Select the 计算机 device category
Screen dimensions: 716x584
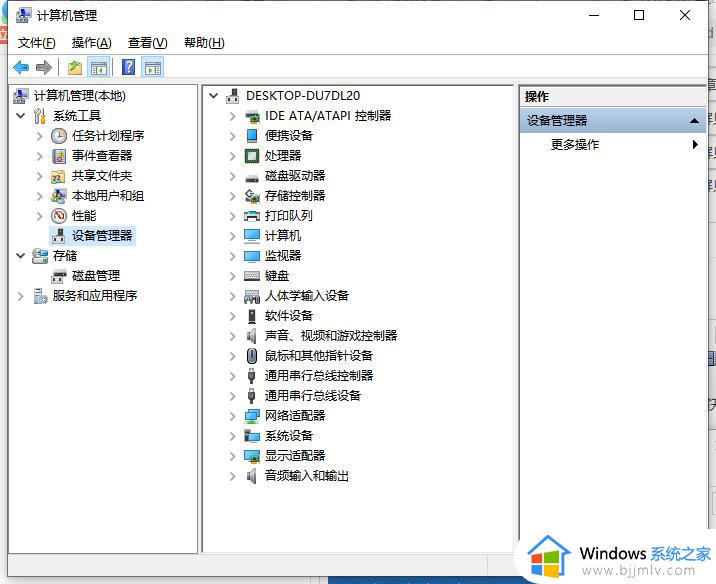click(x=283, y=236)
